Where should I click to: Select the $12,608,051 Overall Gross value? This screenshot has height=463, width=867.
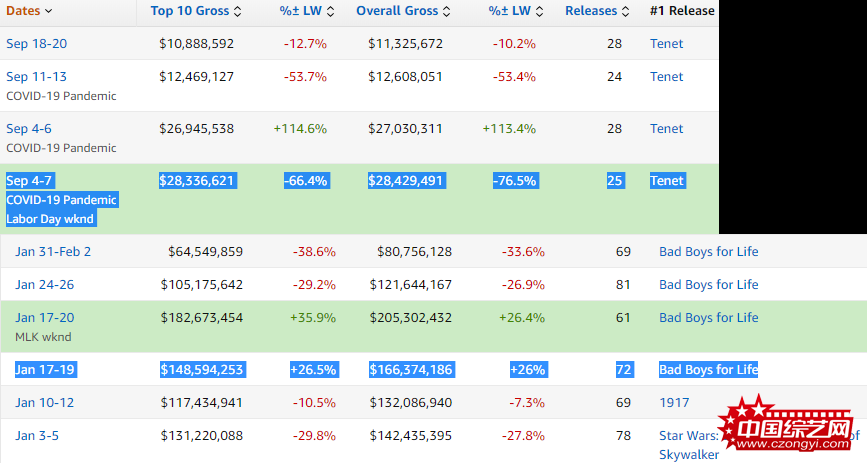tap(405, 77)
